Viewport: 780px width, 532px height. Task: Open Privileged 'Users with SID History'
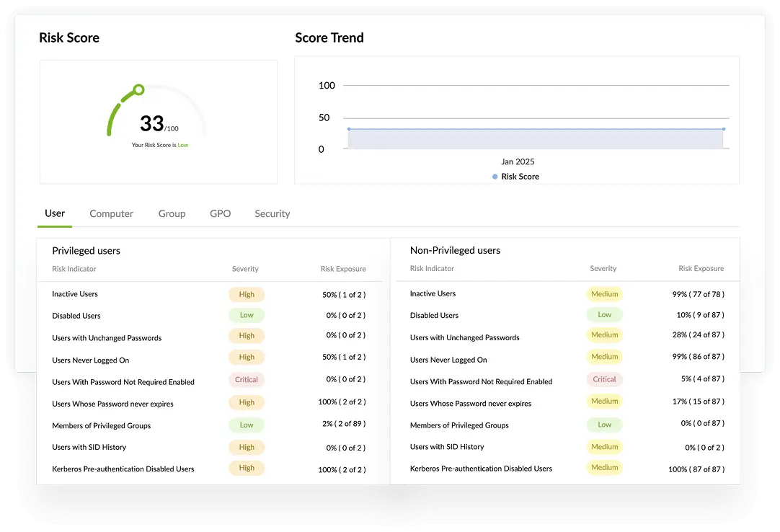coord(89,448)
